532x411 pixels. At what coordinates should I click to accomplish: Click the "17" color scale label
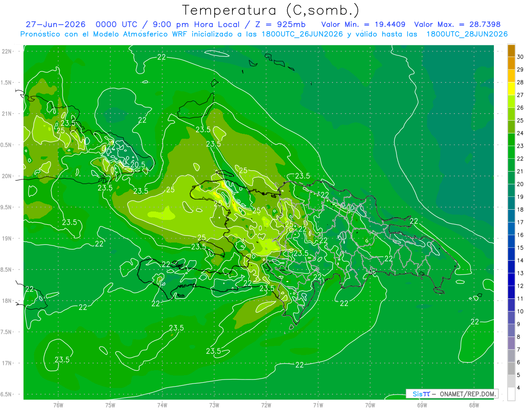520,222
